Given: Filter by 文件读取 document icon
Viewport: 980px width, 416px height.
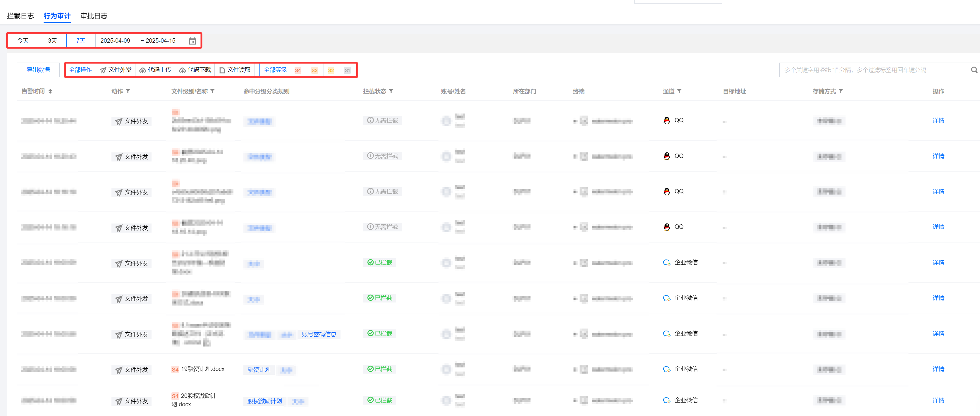Looking at the screenshot, I should (222, 71).
